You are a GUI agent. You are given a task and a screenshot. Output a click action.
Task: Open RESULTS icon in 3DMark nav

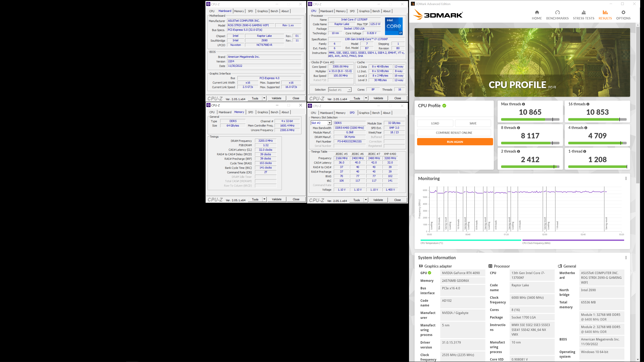pos(605,13)
